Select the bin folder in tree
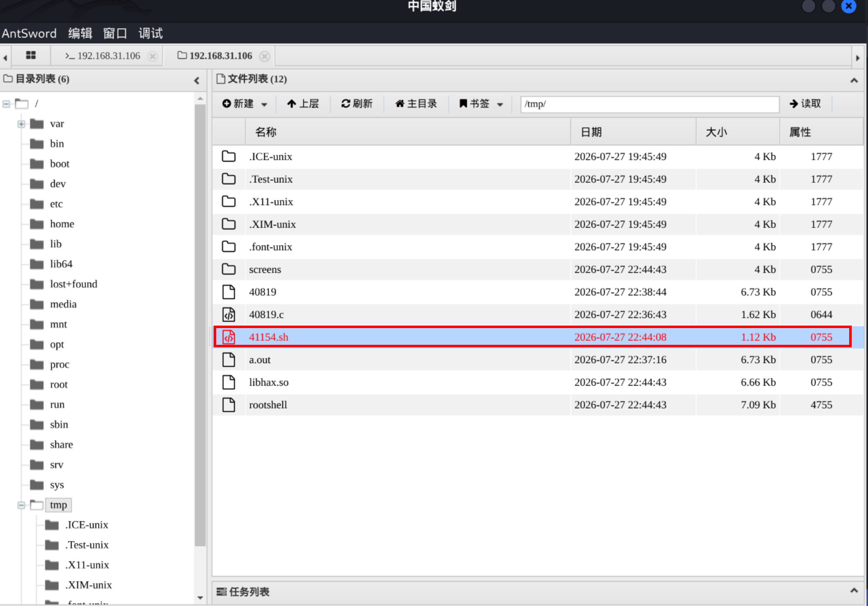868x606 pixels. pyautogui.click(x=57, y=144)
